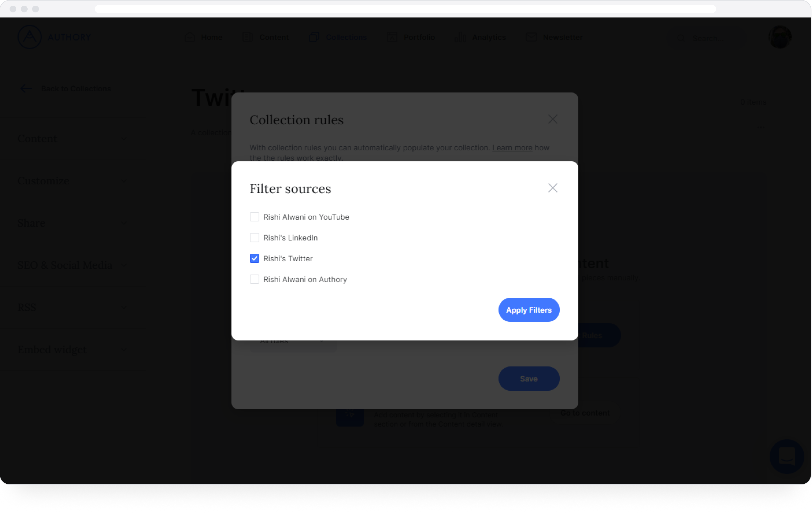Enable the Rishi's LinkedIn checkbox

tap(255, 238)
